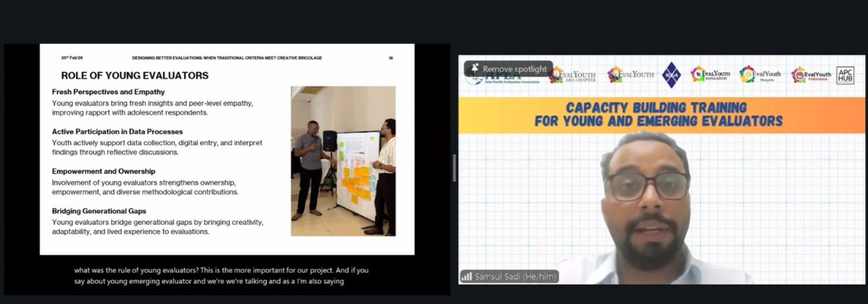Click the text about reflective discussions
Image resolution: width=868 pixels, height=304 pixels.
click(x=115, y=152)
